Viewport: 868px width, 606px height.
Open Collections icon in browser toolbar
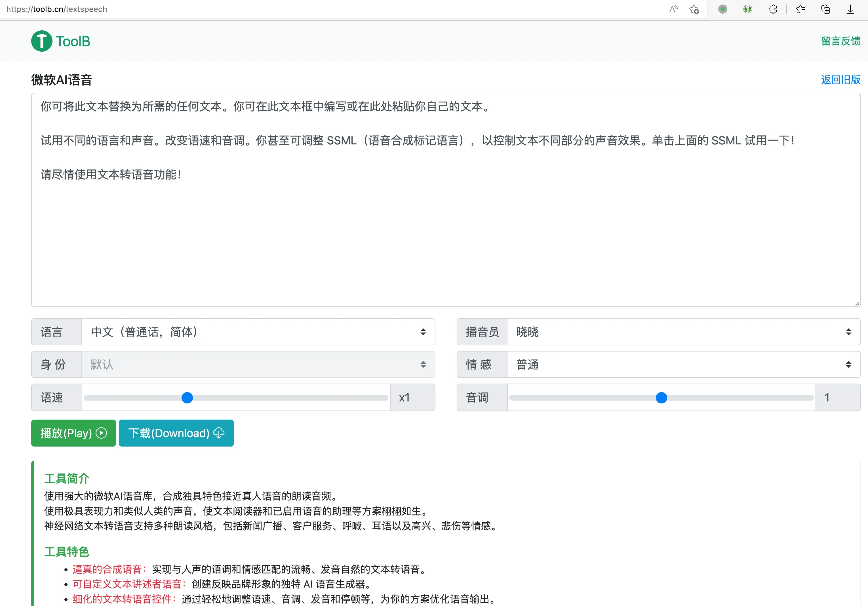(825, 9)
